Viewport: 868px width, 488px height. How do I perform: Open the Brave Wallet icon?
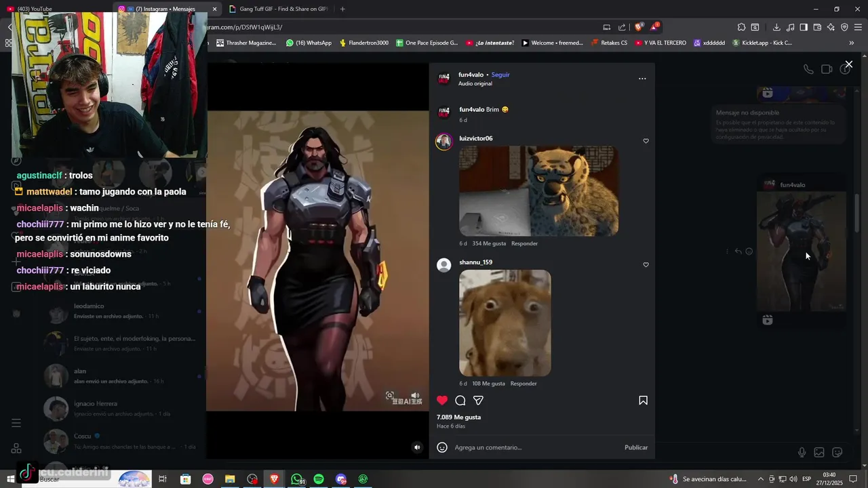817,27
